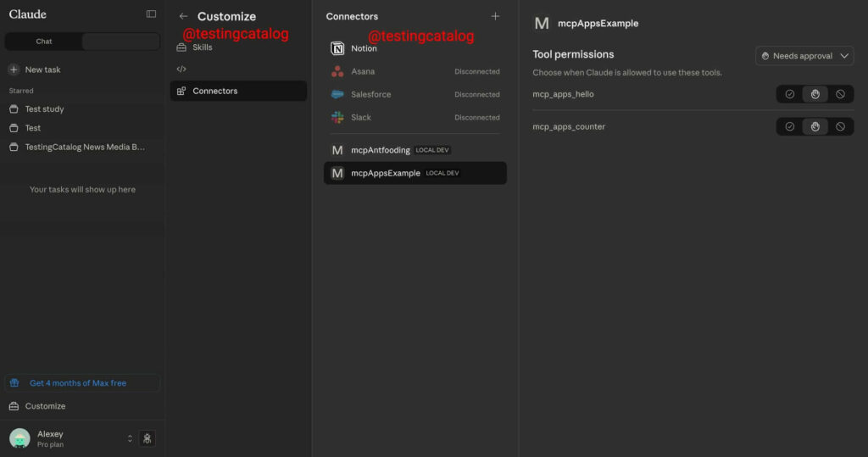Collapse the sidebar with the panel icon
Viewport: 868px width, 457px height.
(x=151, y=14)
